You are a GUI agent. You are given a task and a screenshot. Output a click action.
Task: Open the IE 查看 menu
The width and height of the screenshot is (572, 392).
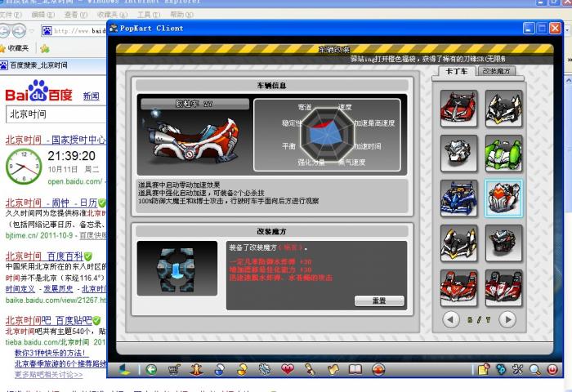[x=75, y=15]
